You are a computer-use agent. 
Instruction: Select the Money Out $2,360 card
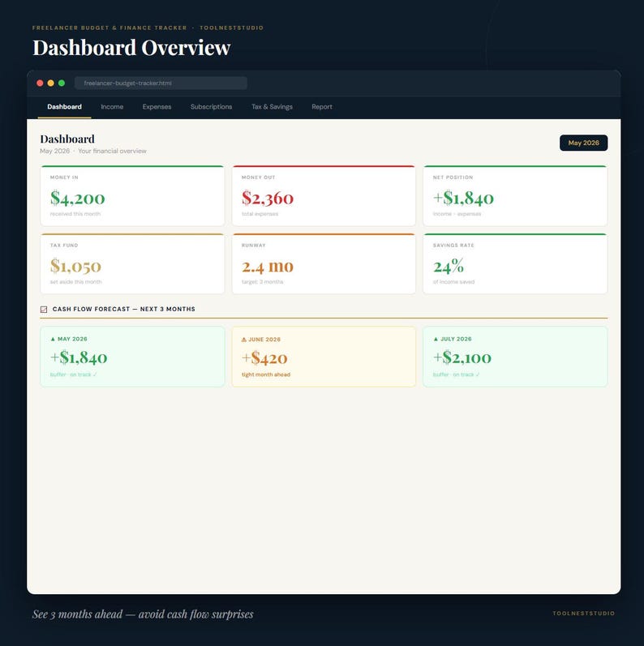[x=324, y=195]
